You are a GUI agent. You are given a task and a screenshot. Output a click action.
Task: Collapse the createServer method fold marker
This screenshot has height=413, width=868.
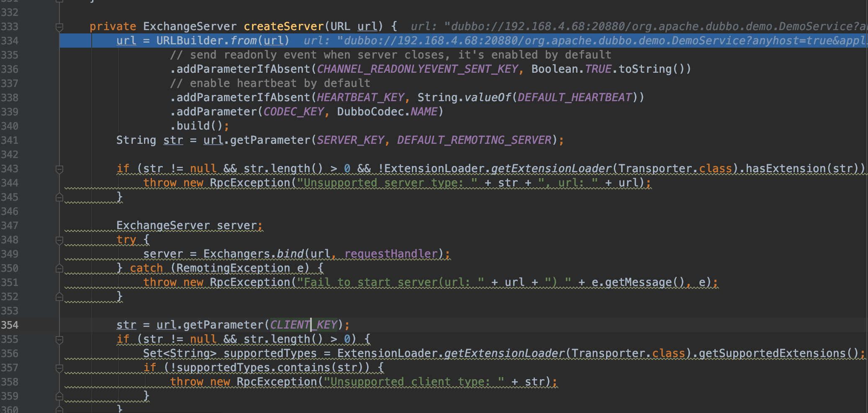tap(59, 28)
